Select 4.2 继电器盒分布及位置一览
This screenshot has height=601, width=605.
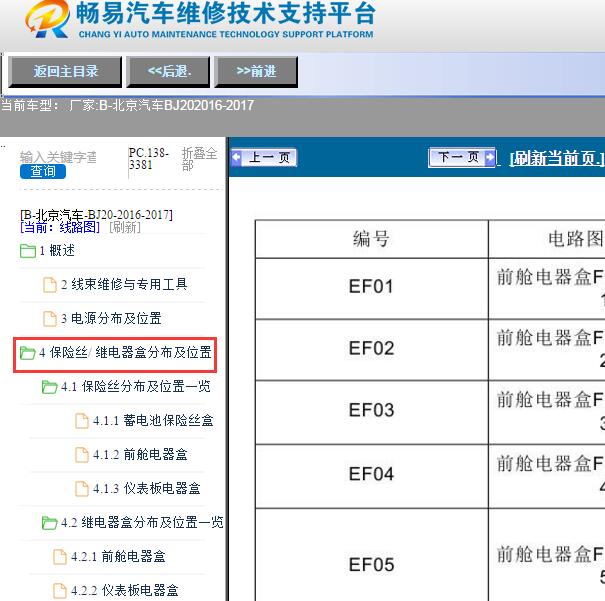click(142, 523)
